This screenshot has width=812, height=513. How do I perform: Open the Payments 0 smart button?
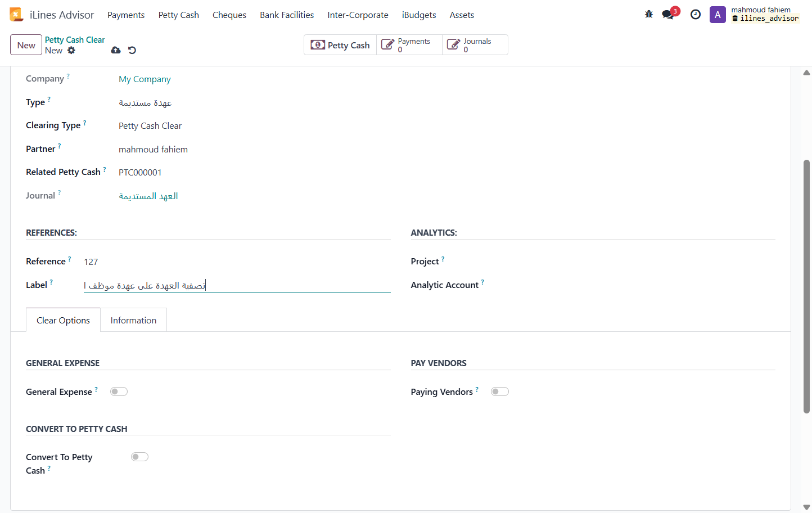(409, 45)
